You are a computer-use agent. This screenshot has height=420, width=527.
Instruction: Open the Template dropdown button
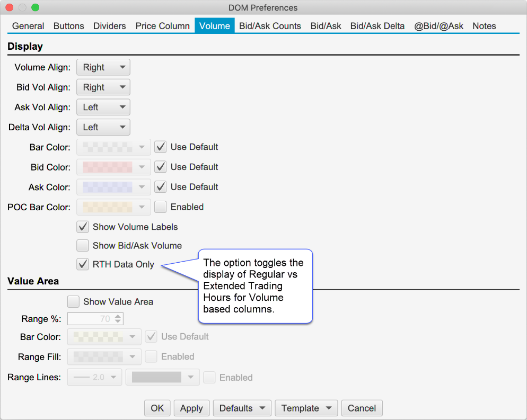[306, 408]
